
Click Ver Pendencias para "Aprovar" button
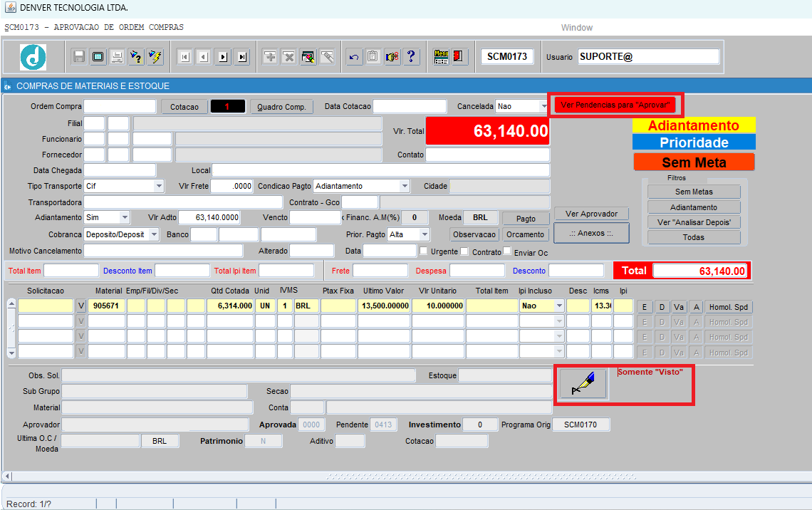pyautogui.click(x=615, y=105)
